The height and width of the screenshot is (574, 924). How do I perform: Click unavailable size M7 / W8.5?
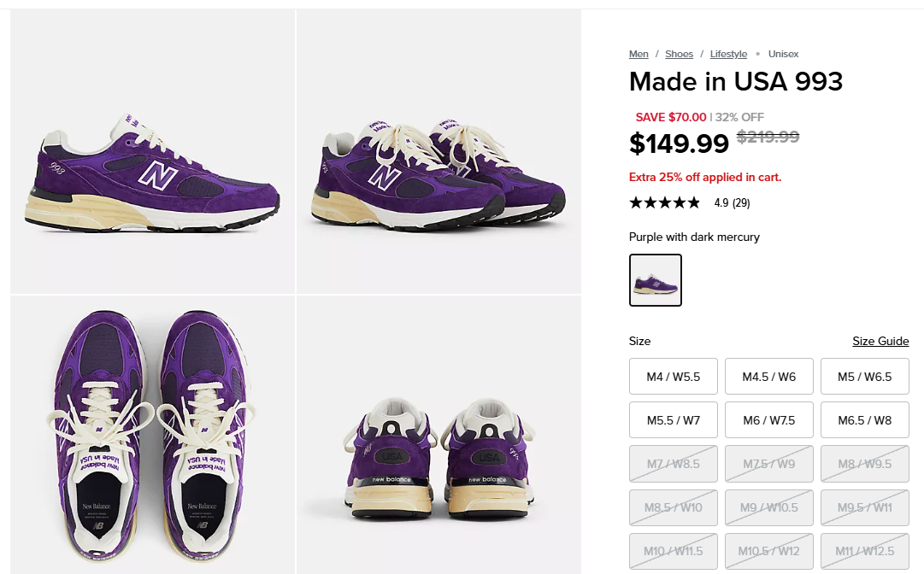pyautogui.click(x=674, y=464)
